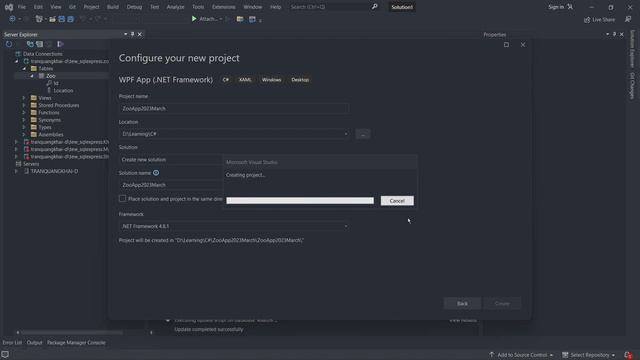Open the Extensions menu
This screenshot has height=360, width=640.
pos(224,7)
